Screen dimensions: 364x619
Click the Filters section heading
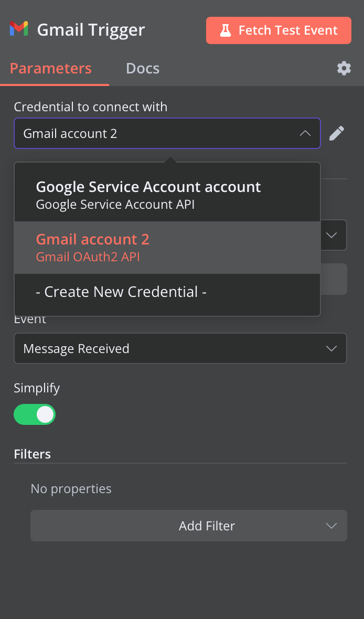point(33,454)
